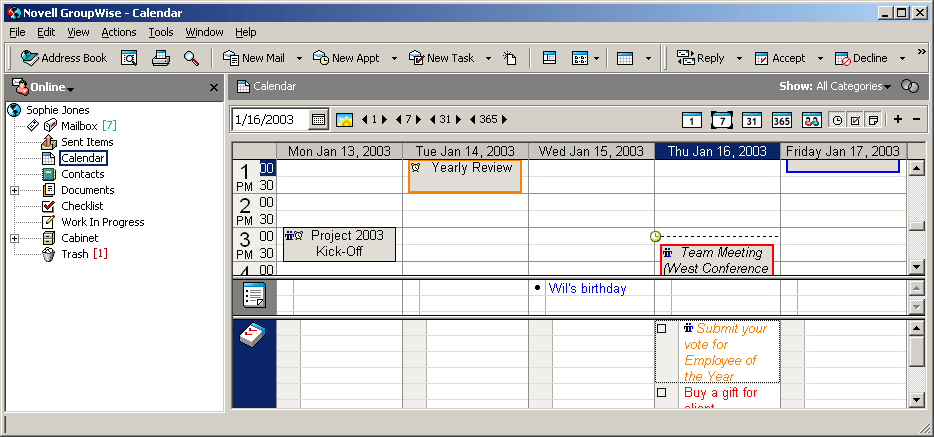This screenshot has height=437, width=934.
Task: Open the Actions menu
Action: (119, 32)
